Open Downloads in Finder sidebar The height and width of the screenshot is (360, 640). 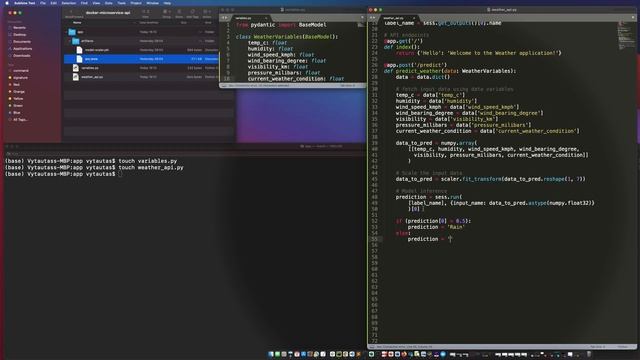21,56
